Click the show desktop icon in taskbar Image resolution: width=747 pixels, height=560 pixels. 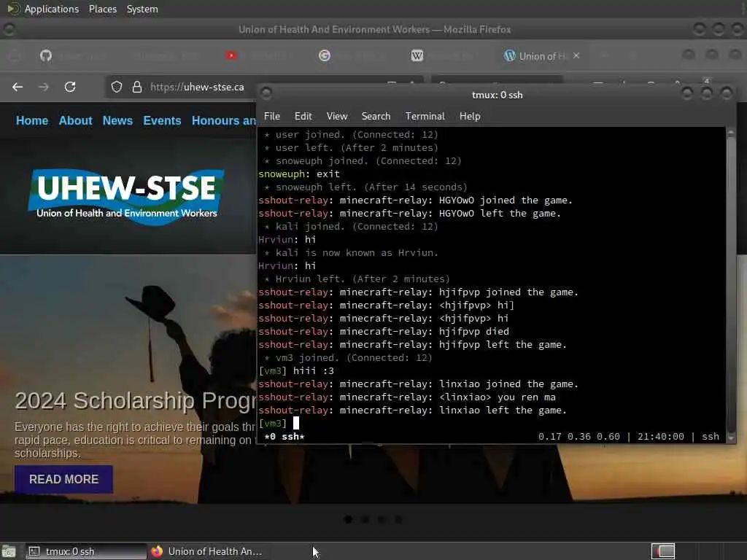[9, 551]
